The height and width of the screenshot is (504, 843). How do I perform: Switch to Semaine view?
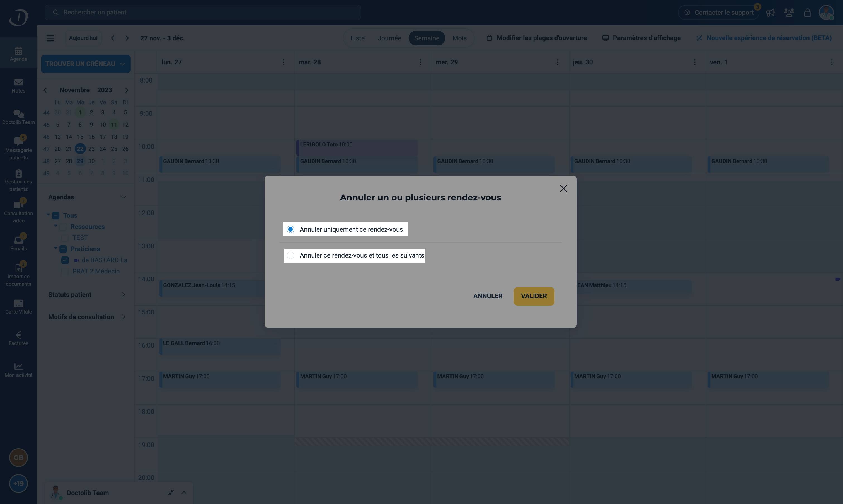[427, 38]
